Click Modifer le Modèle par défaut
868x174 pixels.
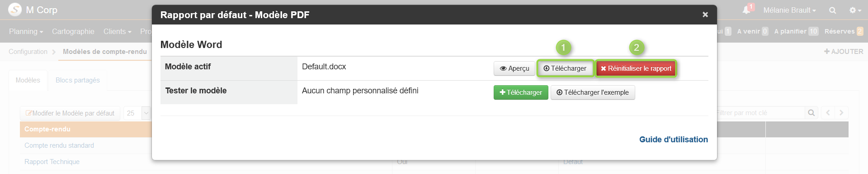(x=70, y=113)
